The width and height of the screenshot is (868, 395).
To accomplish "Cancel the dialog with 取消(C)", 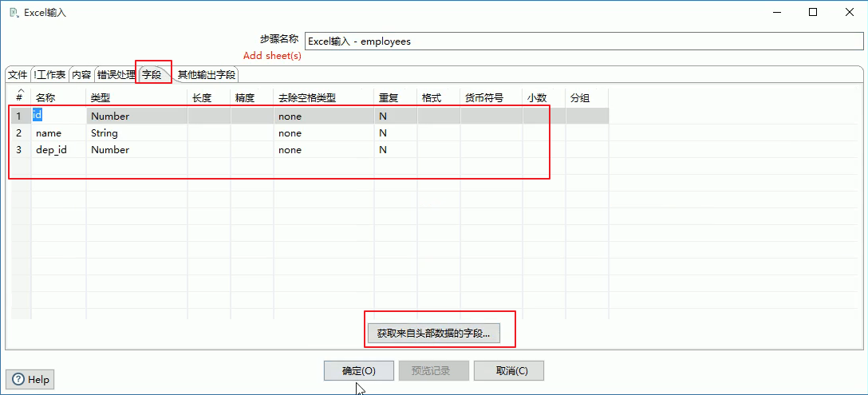I will (x=509, y=371).
